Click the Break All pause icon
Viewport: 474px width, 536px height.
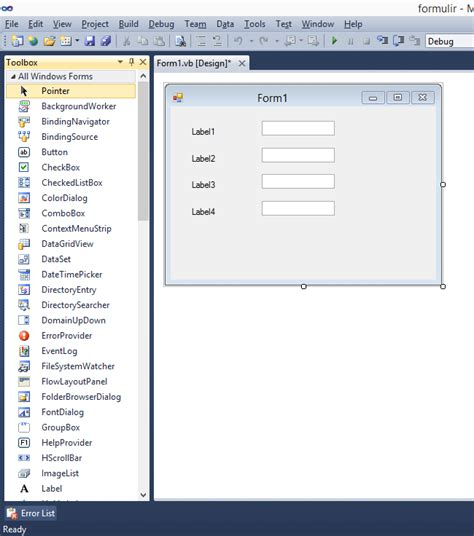tap(350, 41)
